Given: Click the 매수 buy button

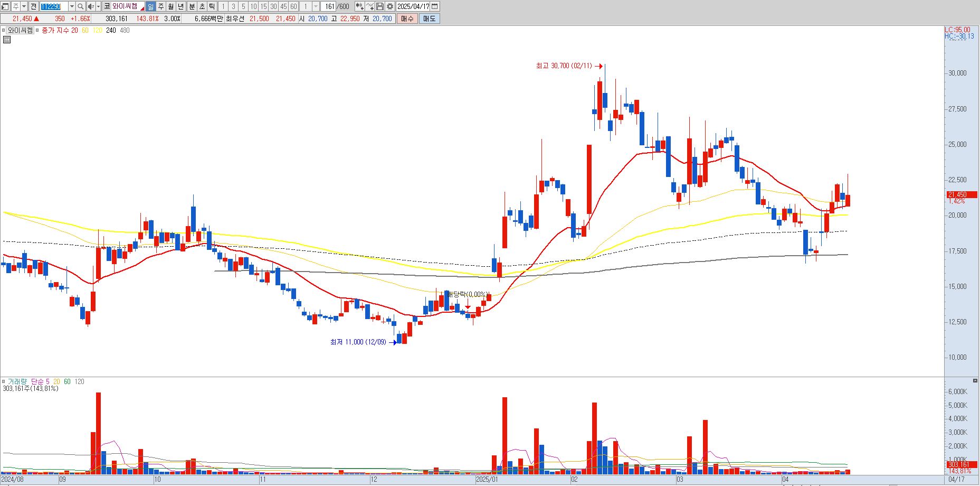Looking at the screenshot, I should 407,18.
